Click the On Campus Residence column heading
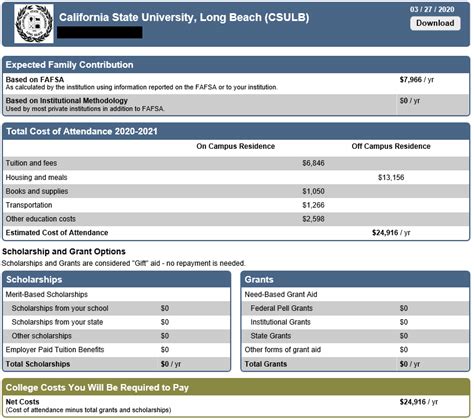 tap(236, 146)
